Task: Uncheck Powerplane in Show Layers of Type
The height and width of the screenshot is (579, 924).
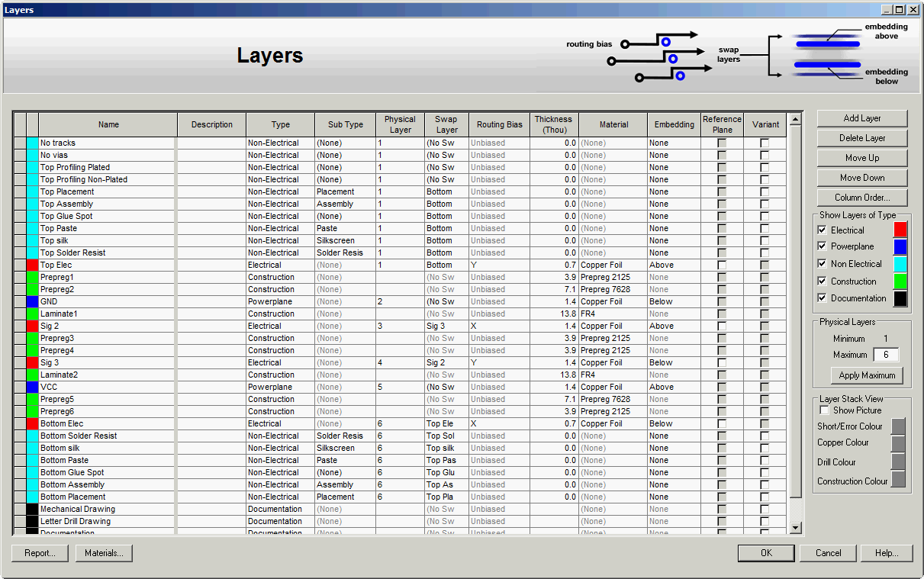Action: coord(822,246)
